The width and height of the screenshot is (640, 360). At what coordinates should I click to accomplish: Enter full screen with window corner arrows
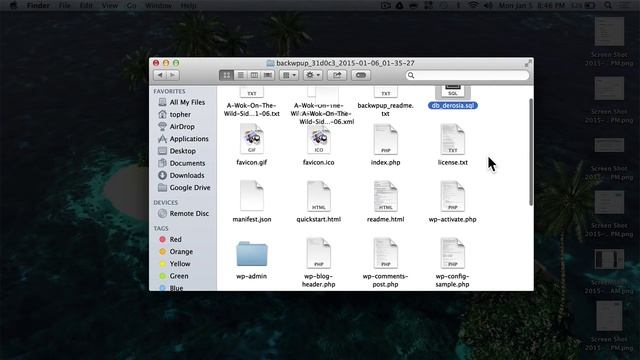click(528, 63)
